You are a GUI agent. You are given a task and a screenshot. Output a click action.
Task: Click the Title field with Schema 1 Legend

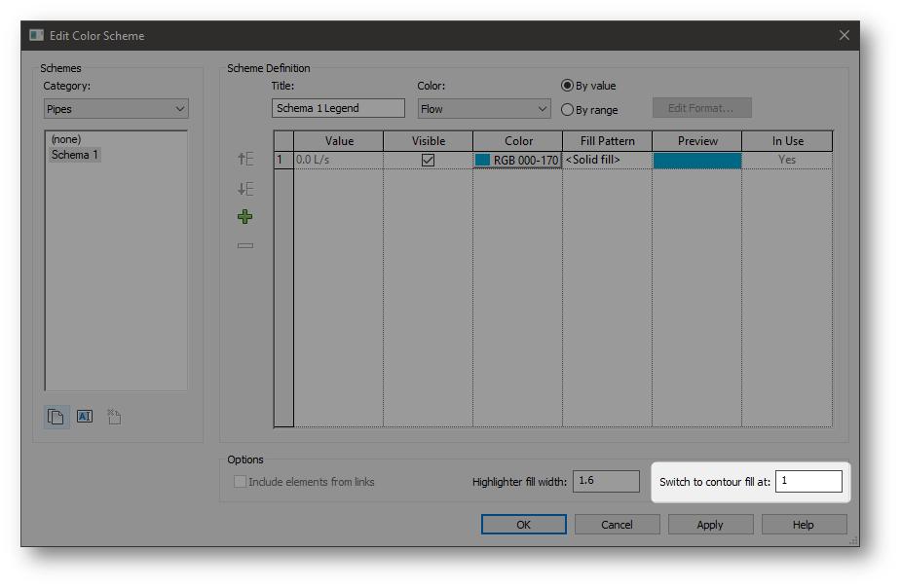point(338,108)
